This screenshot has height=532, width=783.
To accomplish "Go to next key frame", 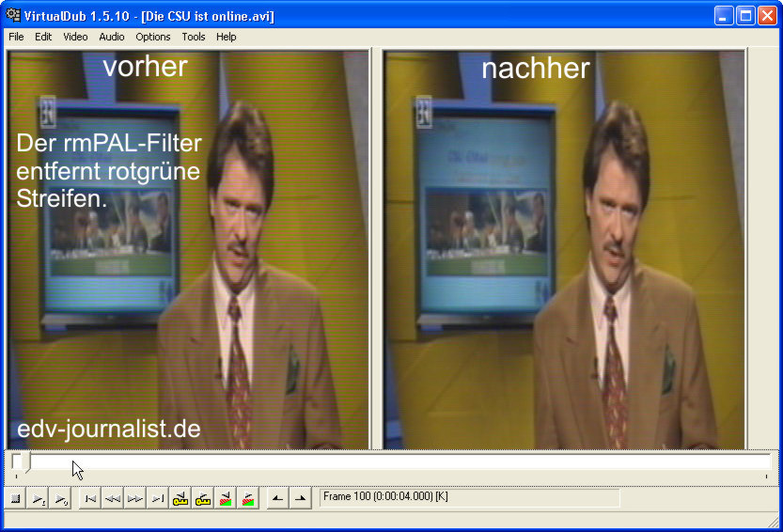I will [203, 498].
